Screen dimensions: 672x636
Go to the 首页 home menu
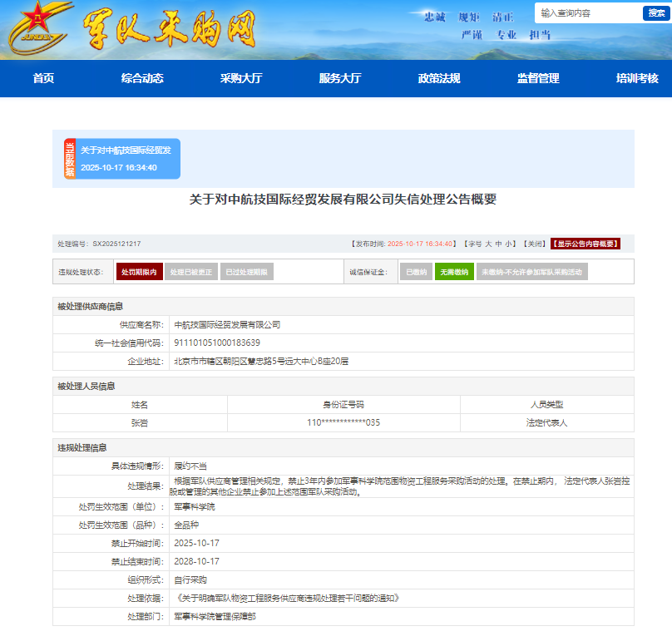(43, 78)
